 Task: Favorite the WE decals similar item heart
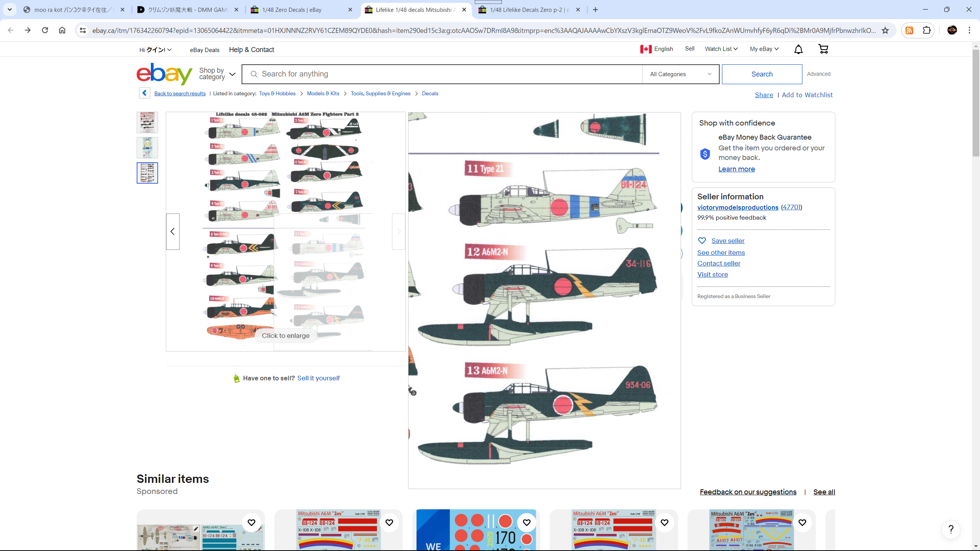[x=526, y=523]
